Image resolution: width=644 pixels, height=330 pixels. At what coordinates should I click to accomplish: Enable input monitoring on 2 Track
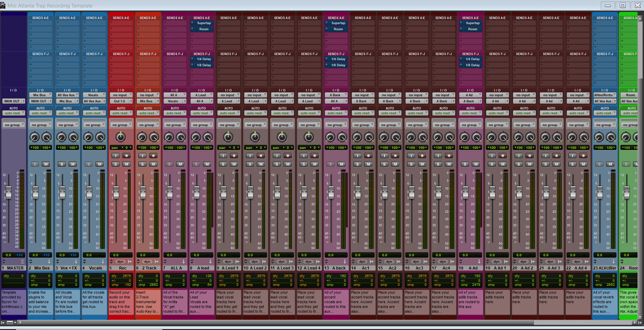coord(142,156)
